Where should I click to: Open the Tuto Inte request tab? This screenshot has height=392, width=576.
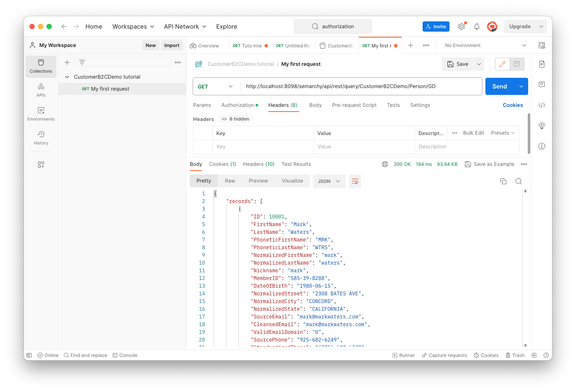coord(250,46)
